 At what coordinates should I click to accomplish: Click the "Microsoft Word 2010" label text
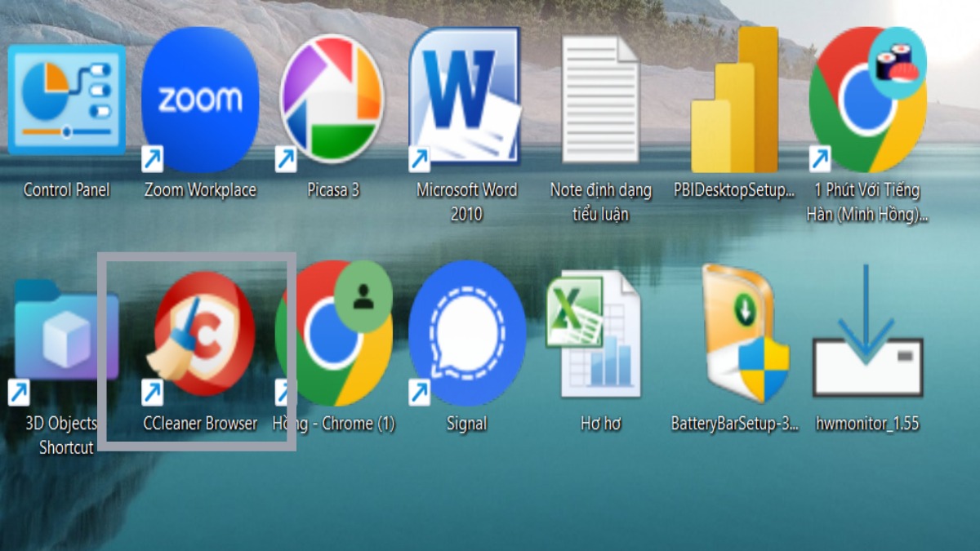point(467,202)
